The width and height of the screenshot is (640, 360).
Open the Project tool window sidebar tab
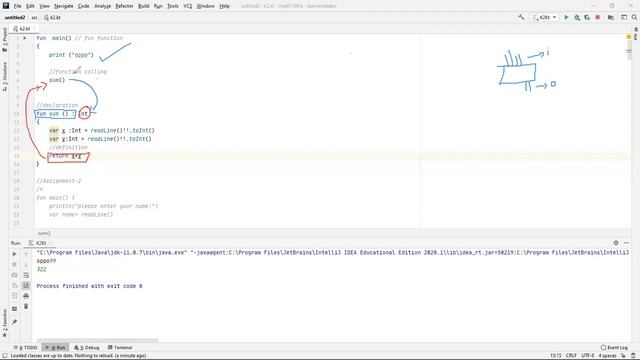4,40
